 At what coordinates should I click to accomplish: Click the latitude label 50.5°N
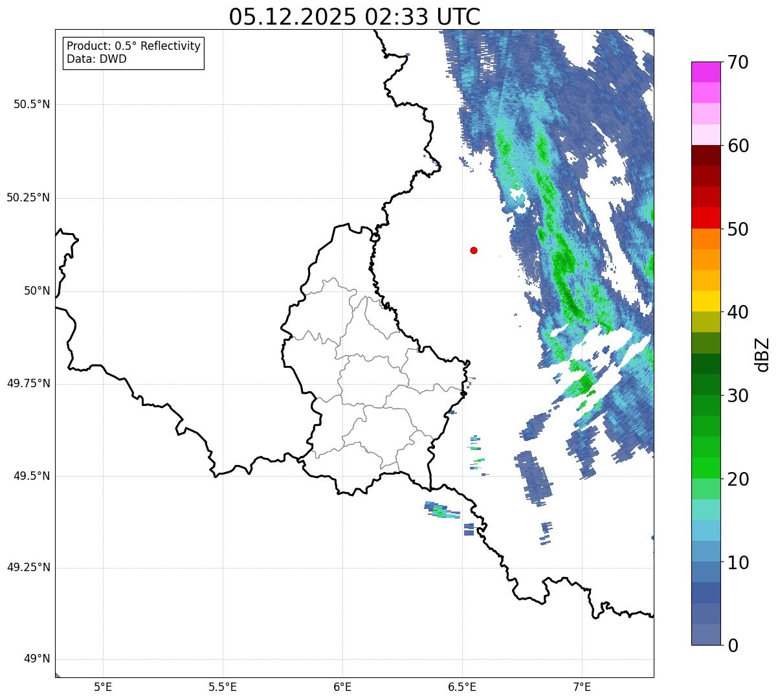(x=32, y=104)
